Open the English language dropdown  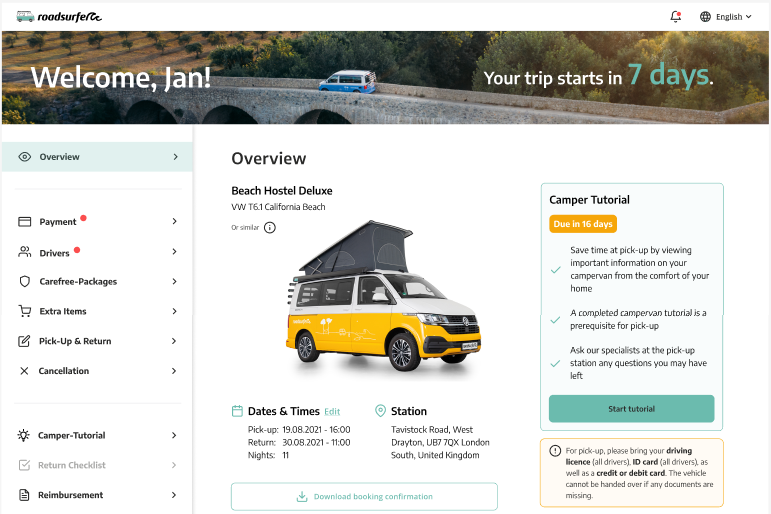point(726,17)
